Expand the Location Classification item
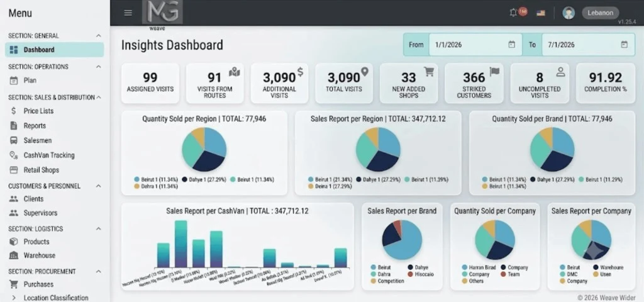This screenshot has width=644, height=302. pos(14,298)
